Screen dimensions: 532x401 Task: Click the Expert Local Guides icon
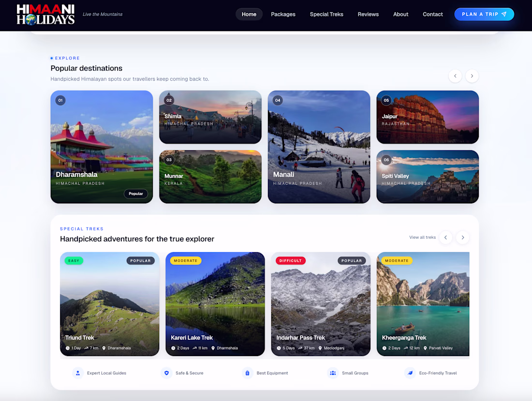[78, 373]
